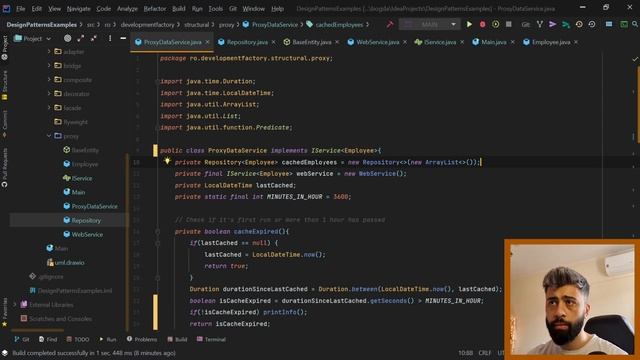Click the yellow lightbulb intention icon
This screenshot has height=360, width=640.
click(167, 161)
